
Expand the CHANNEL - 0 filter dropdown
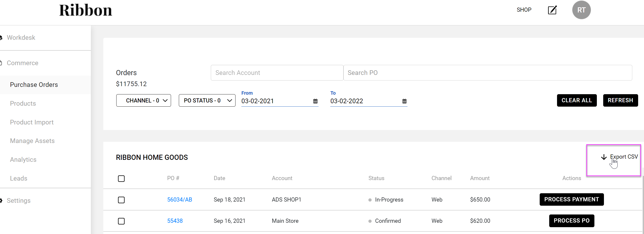click(x=143, y=100)
